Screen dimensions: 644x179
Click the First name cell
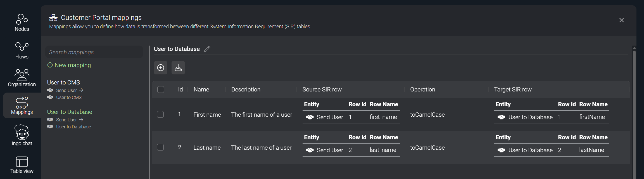tap(207, 115)
